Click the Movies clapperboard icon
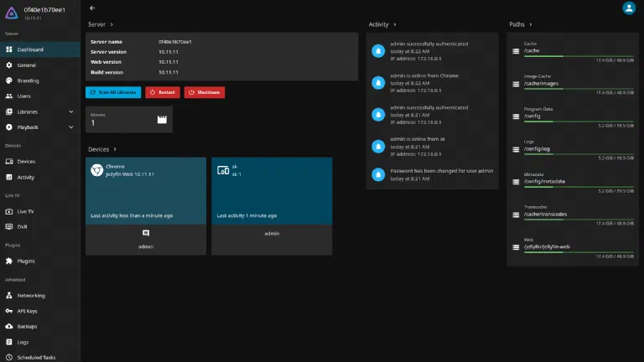Screen dimensions: 644x362 (162, 120)
